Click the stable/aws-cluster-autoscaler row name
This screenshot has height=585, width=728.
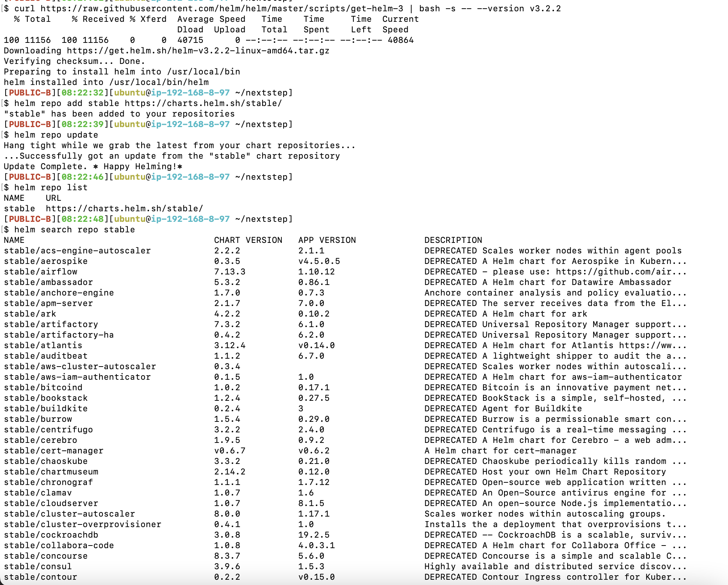pyautogui.click(x=80, y=366)
